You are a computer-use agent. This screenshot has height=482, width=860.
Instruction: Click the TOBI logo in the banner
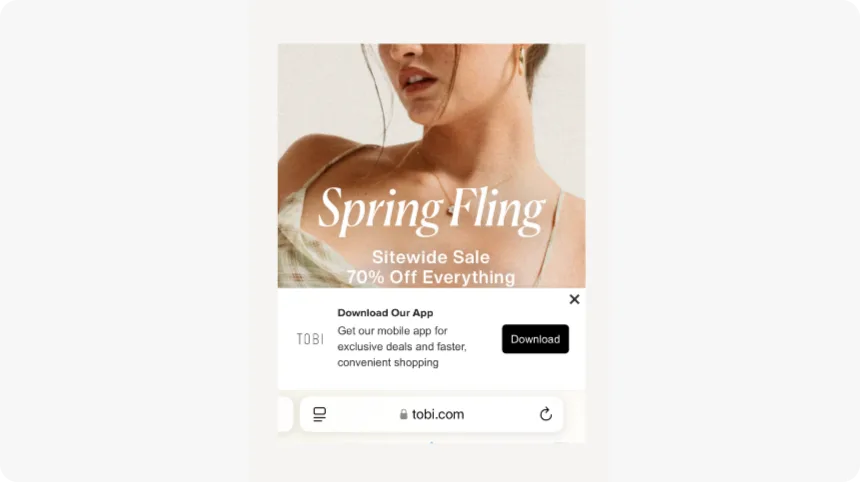click(x=310, y=339)
